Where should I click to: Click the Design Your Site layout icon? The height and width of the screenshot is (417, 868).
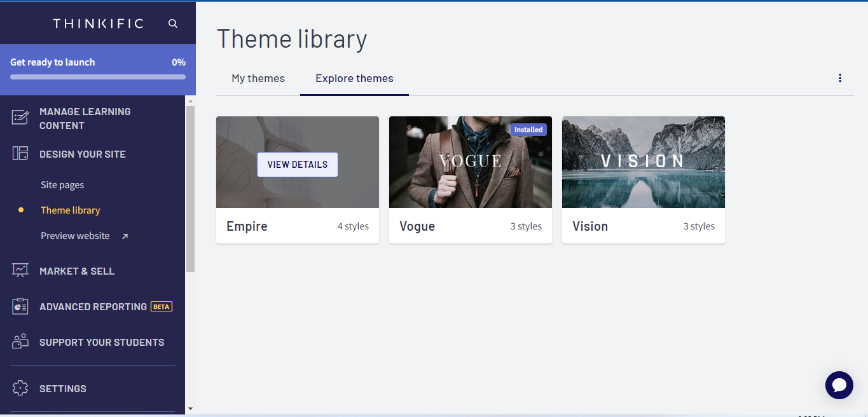click(x=20, y=154)
